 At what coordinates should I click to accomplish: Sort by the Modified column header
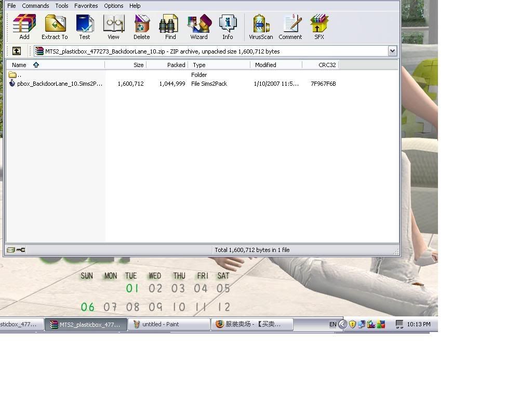click(x=276, y=65)
